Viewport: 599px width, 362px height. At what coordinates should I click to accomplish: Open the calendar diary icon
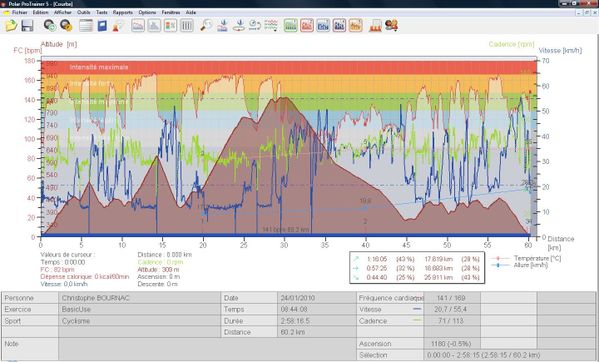86,26
